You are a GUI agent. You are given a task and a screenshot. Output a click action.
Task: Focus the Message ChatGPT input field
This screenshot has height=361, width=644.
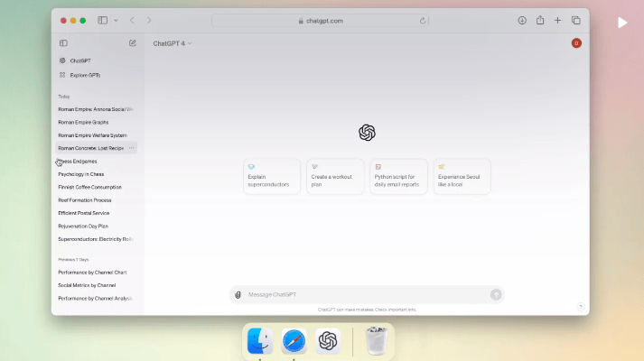366,294
